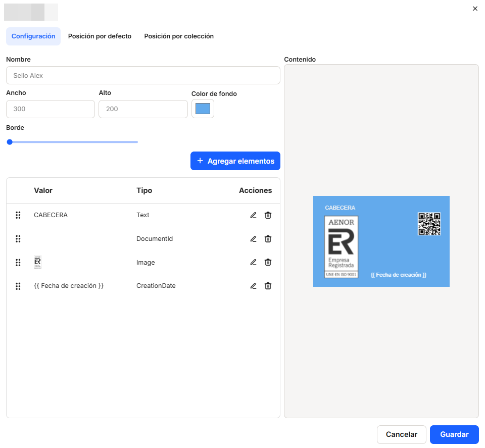Image resolution: width=485 pixels, height=448 pixels.
Task: Edit the Image element row
Action: click(253, 262)
